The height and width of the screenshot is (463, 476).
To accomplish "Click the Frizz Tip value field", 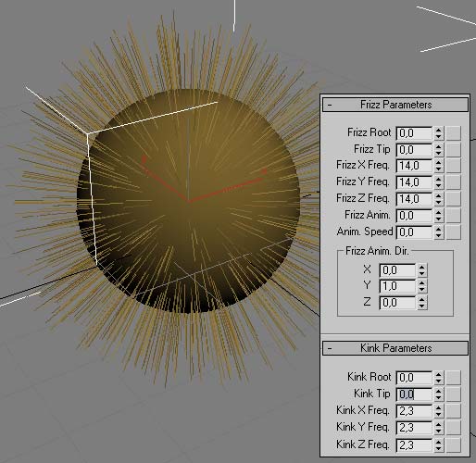I will point(414,150).
